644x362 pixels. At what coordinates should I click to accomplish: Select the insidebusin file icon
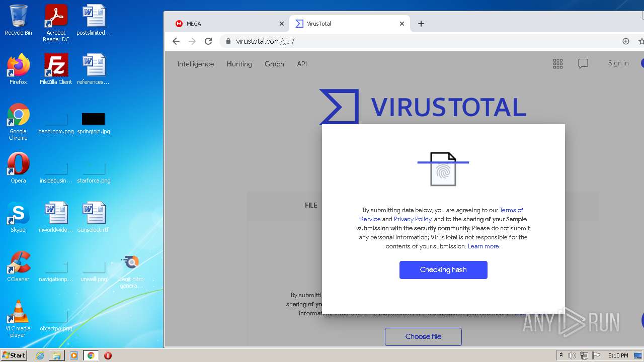tap(56, 172)
